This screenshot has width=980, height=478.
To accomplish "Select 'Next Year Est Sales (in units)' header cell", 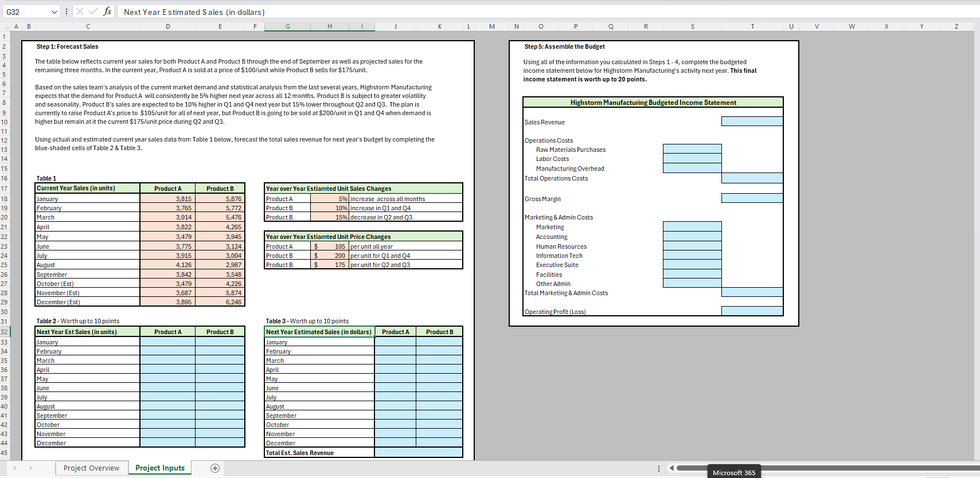I will tap(88, 332).
